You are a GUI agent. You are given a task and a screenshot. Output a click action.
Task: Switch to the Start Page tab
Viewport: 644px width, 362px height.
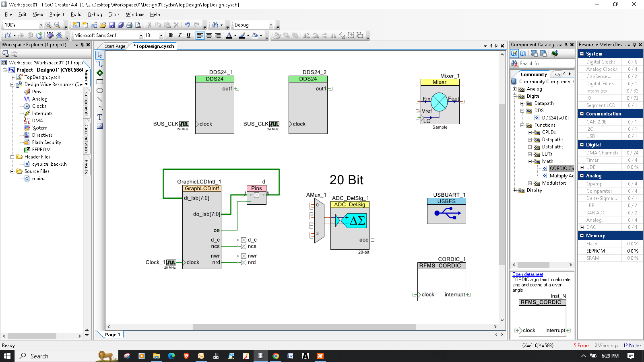pyautogui.click(x=115, y=46)
